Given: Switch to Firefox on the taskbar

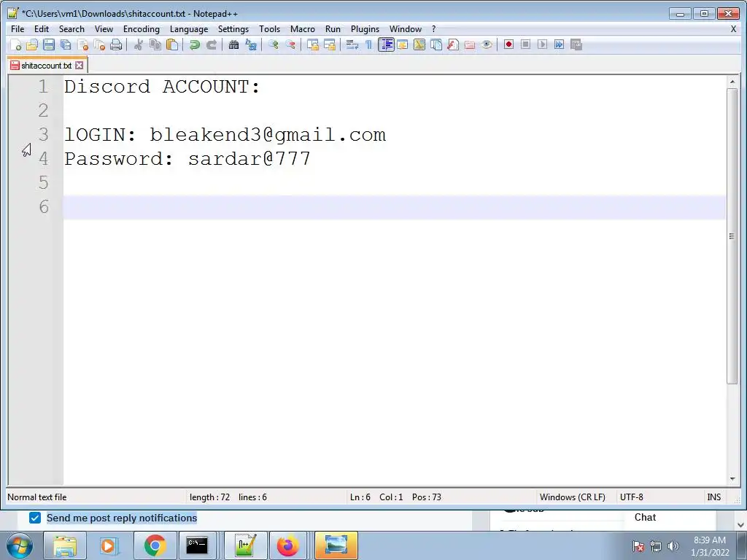Looking at the screenshot, I should 287,545.
